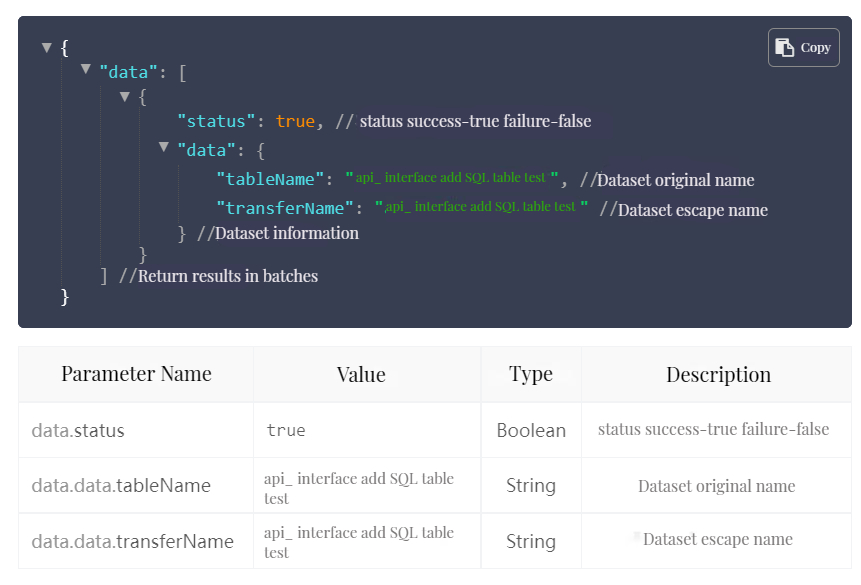Click the Parameter Name column header
Viewport: 861px width, 585px height.
pos(136,374)
